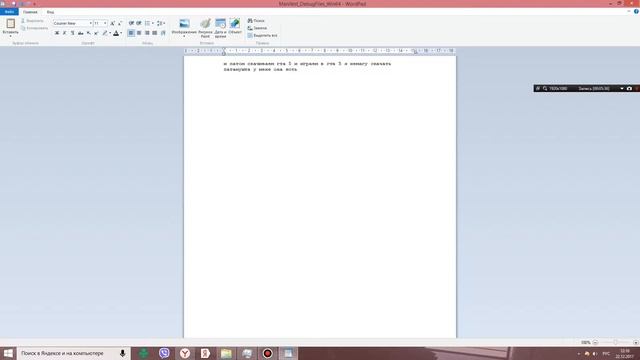The height and width of the screenshot is (360, 640).
Task: Select justify text alignment
Action: [155, 33]
